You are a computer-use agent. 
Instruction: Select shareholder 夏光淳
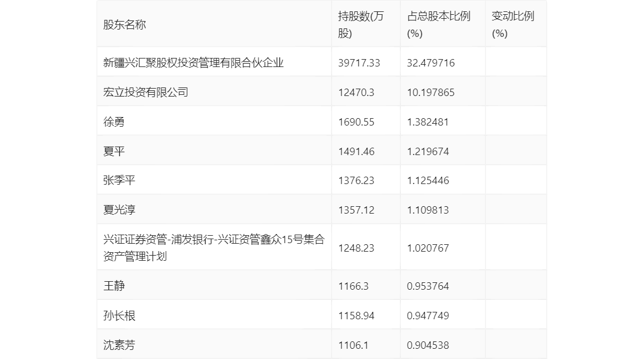[x=119, y=210]
